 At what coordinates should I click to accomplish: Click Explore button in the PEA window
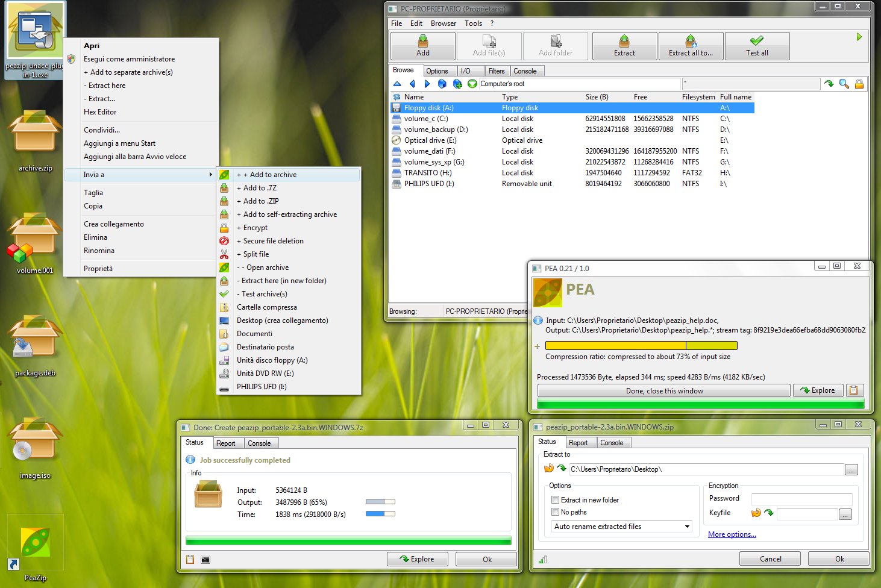[817, 390]
